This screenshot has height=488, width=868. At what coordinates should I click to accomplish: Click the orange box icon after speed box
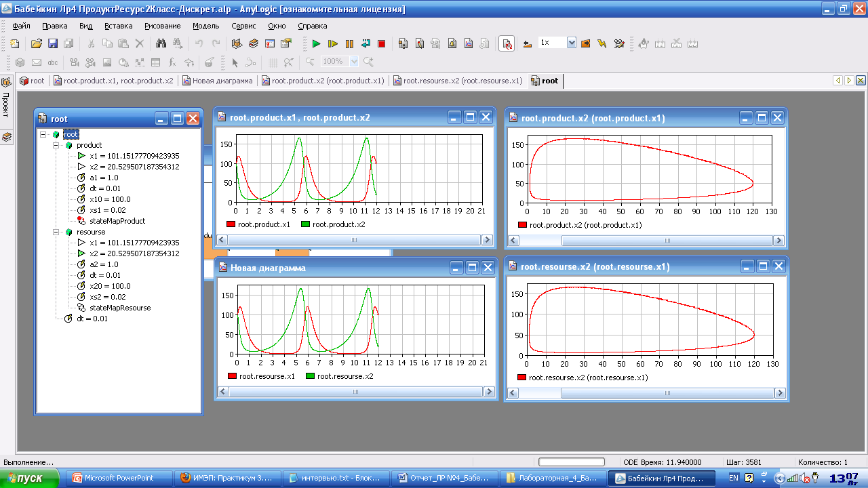coord(585,43)
